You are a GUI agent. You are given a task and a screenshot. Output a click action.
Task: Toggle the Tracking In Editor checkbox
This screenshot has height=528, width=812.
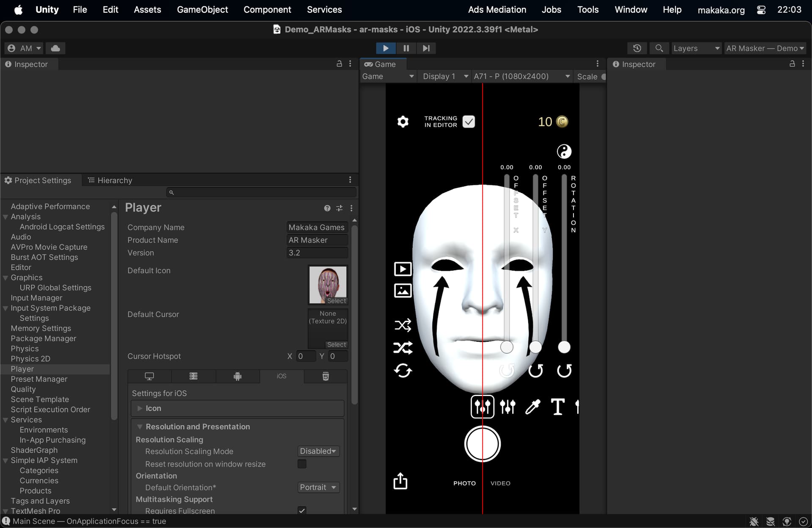coord(469,122)
